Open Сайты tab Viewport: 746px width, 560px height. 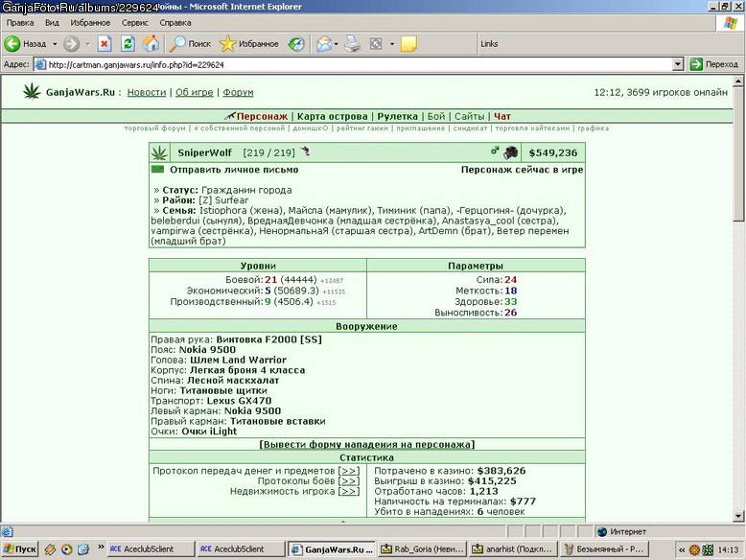[469, 116]
